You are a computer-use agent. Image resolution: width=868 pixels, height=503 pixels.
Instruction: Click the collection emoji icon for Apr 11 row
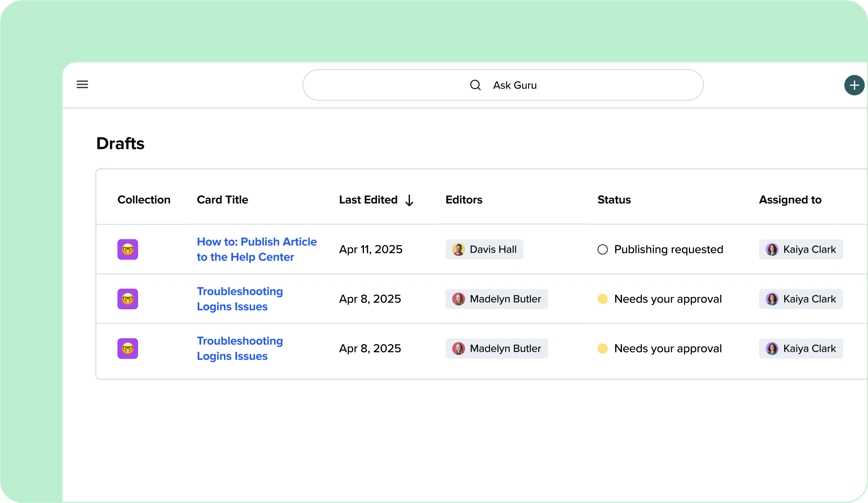tap(128, 249)
